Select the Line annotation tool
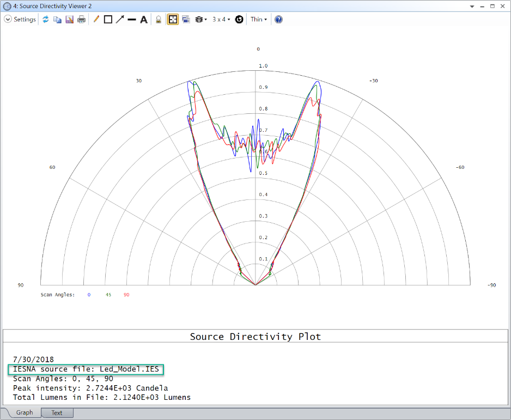 tap(131, 19)
